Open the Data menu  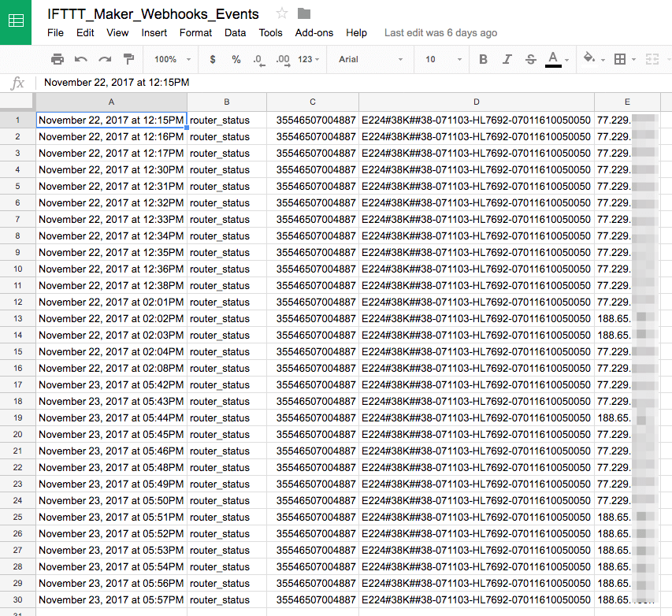[x=235, y=33]
